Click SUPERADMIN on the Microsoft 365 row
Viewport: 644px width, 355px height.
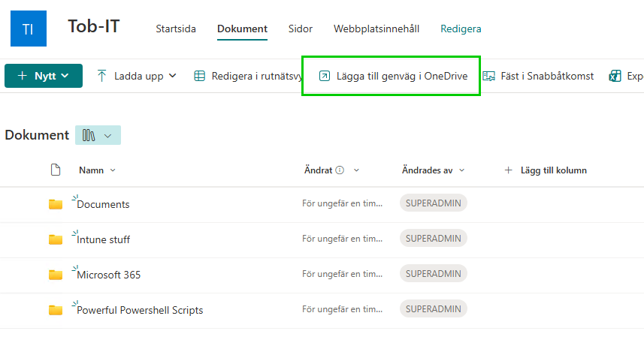(x=434, y=274)
